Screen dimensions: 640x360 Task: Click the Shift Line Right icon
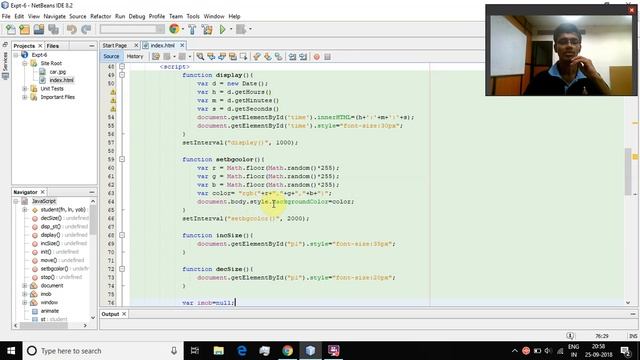click(303, 57)
